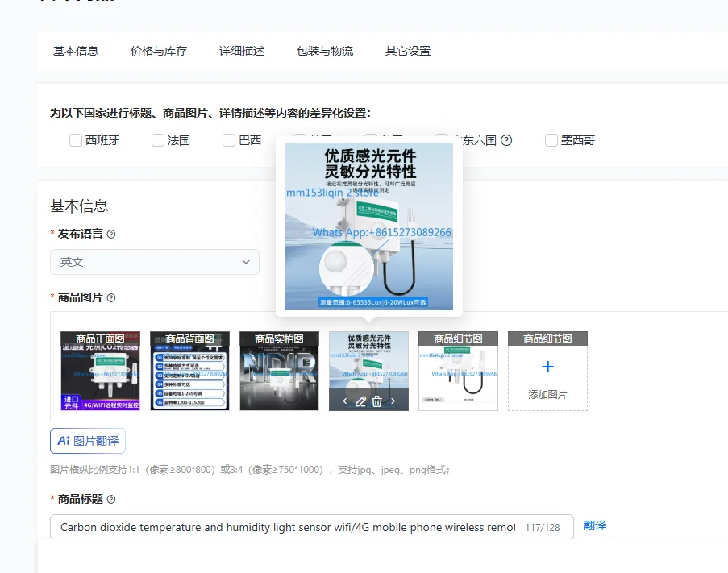This screenshot has height=573, width=728.
Task: Delete the hovered image with trash icon
Action: 377,401
